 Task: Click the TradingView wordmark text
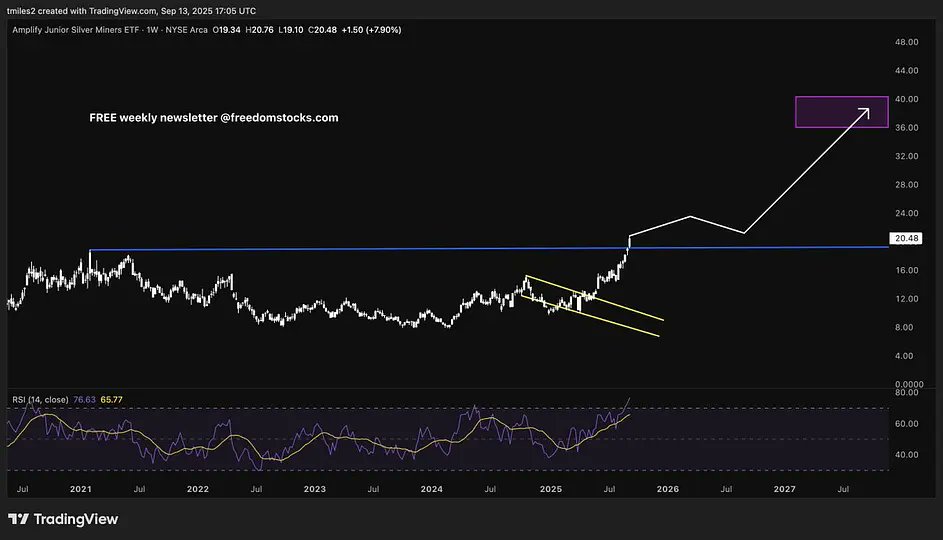pos(76,519)
